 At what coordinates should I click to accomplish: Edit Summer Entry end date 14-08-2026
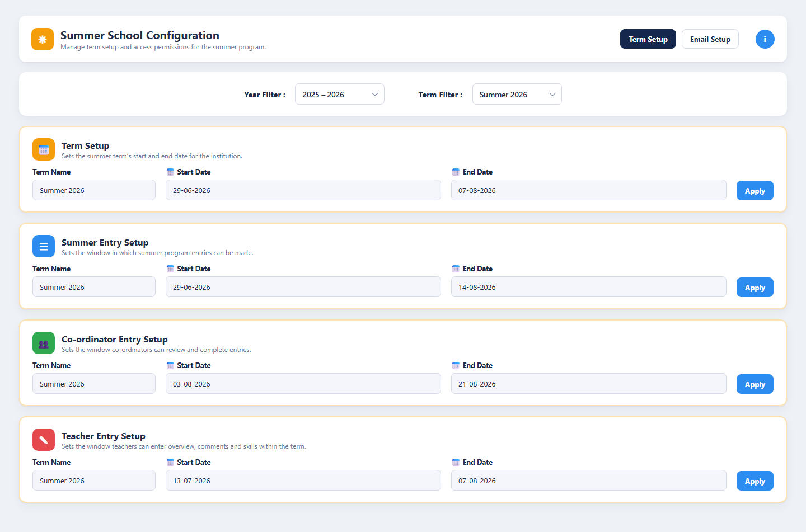pyautogui.click(x=589, y=287)
